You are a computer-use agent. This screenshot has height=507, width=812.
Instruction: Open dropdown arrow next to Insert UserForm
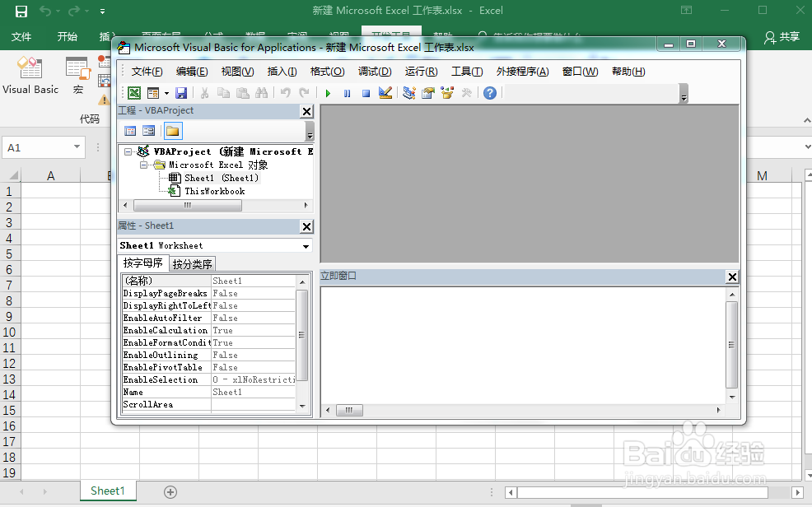(166, 94)
